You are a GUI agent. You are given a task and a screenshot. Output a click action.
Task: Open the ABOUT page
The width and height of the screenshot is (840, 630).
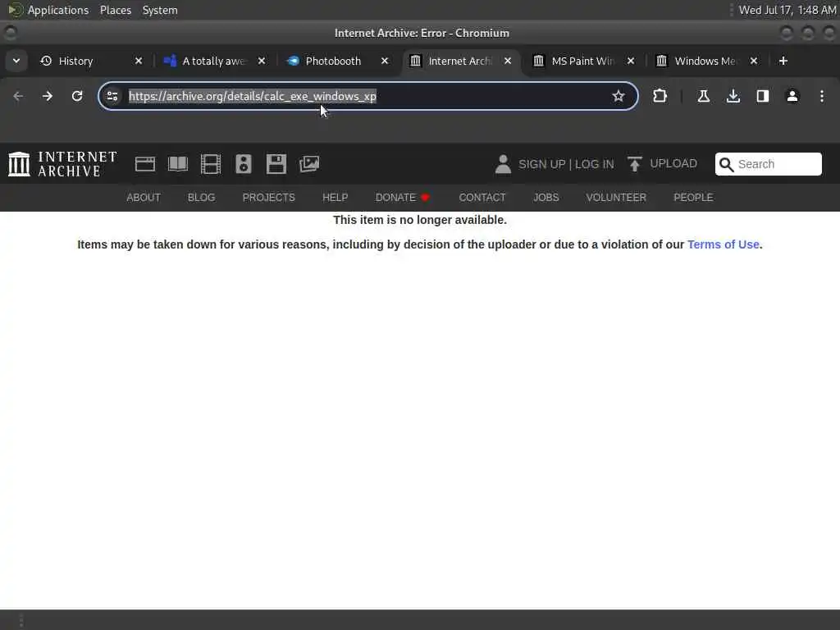[x=144, y=198]
